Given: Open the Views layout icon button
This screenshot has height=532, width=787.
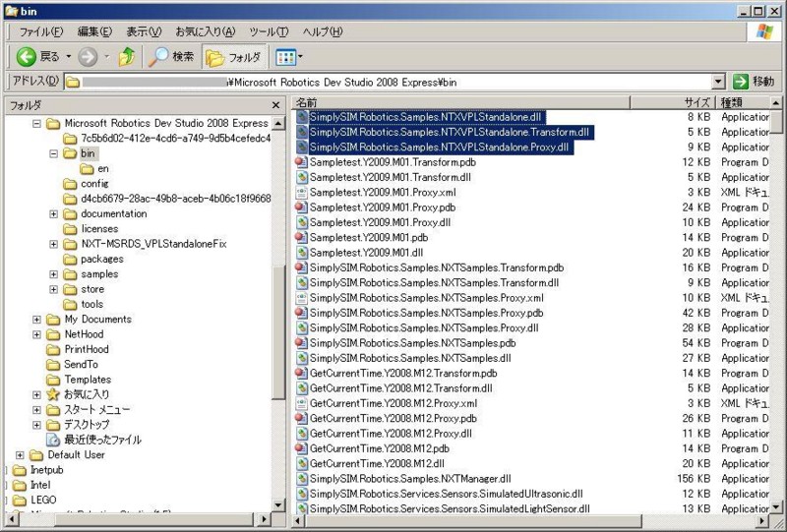Looking at the screenshot, I should coord(285,57).
